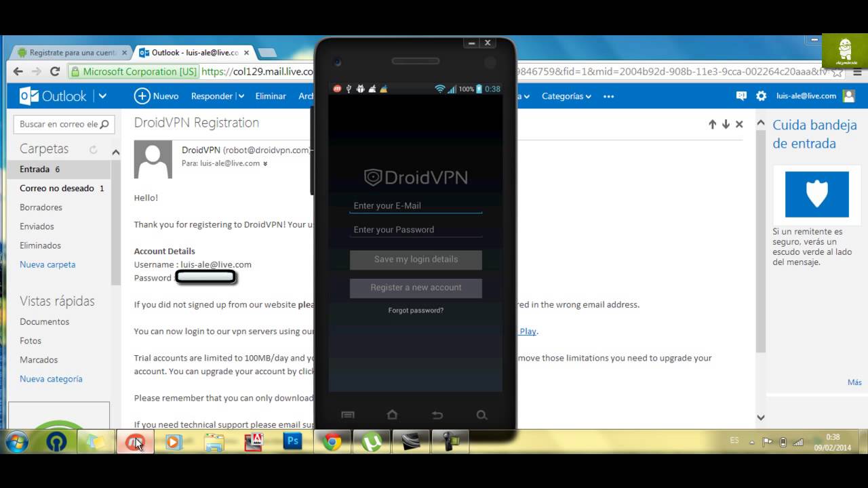
Task: Tap the Forgot password? link
Action: point(416,310)
